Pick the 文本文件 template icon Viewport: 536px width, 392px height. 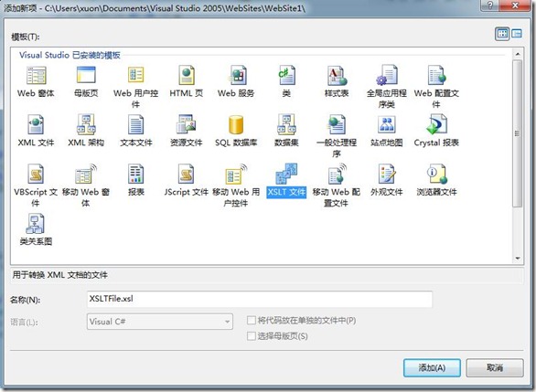pyautogui.click(x=135, y=124)
